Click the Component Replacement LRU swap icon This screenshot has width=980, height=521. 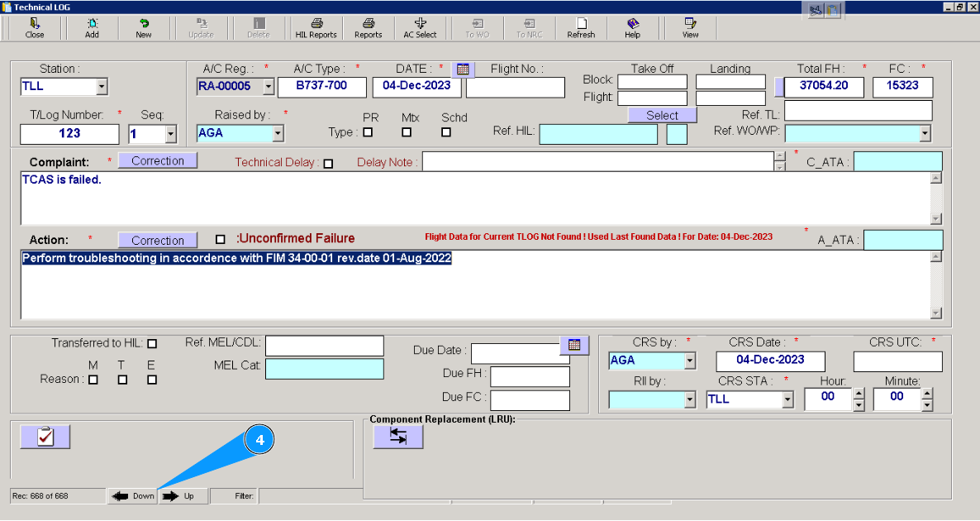(398, 437)
